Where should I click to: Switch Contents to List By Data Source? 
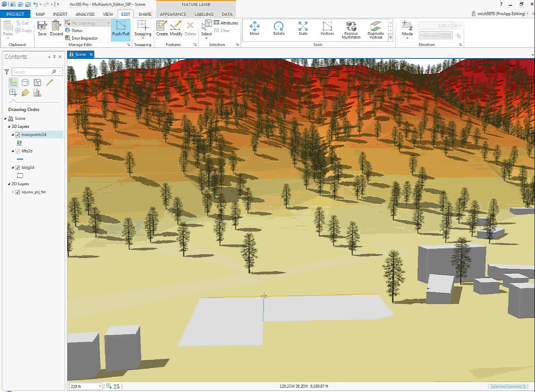coord(25,83)
